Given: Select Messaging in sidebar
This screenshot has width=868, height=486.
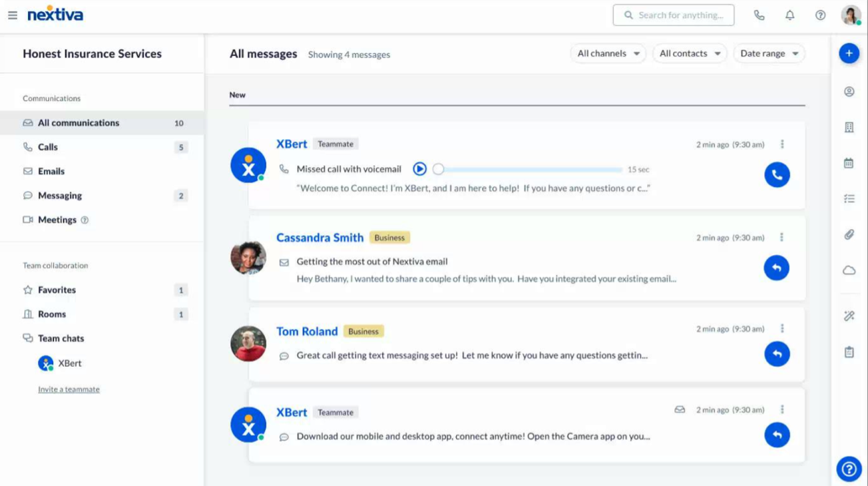Looking at the screenshot, I should coord(103,196).
